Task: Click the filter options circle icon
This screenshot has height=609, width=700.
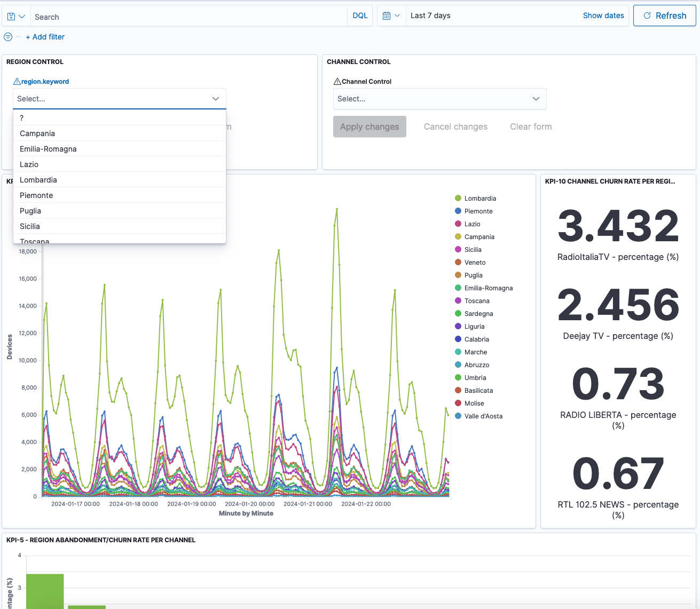Action: click(x=8, y=37)
